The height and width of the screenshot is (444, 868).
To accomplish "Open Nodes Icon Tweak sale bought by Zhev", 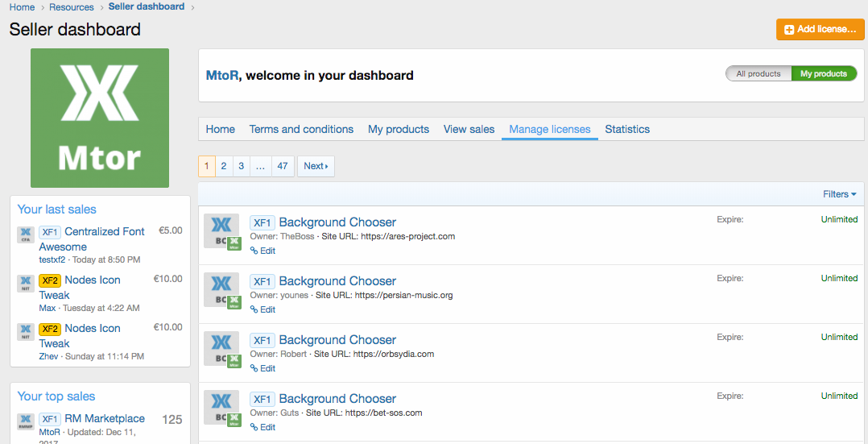I will 80,335.
